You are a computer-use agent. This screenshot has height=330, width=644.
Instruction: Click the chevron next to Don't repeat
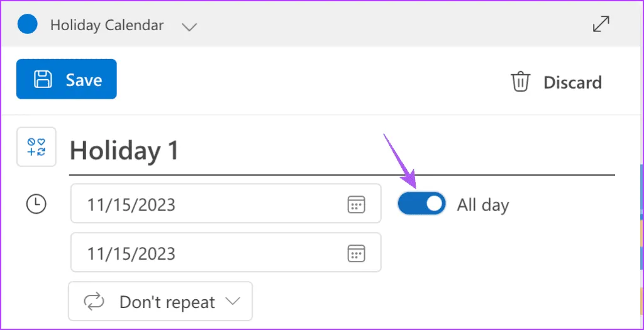pos(233,302)
